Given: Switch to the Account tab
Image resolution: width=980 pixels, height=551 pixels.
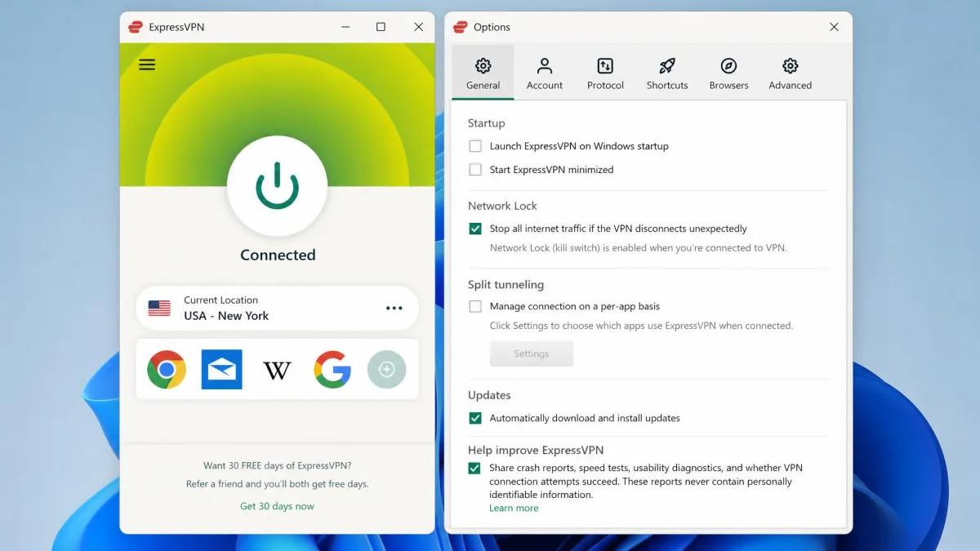Looking at the screenshot, I should (545, 73).
